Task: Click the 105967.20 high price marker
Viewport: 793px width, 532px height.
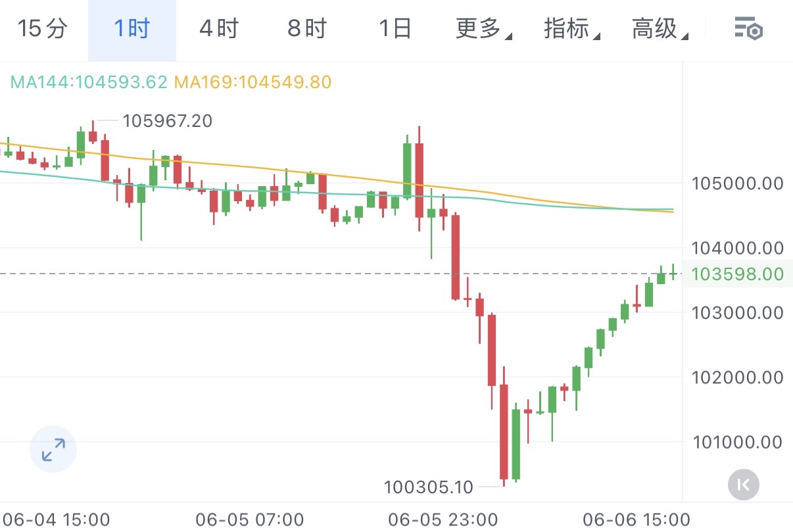Action: point(168,121)
